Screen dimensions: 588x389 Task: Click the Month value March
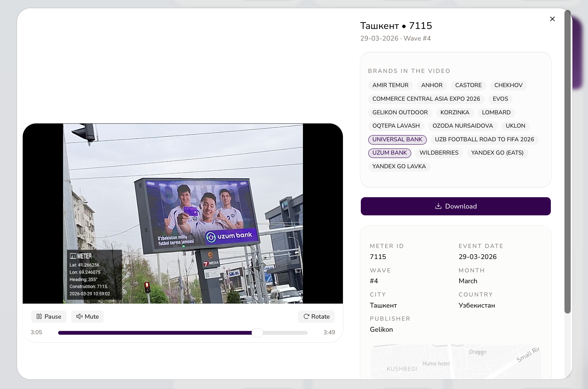(468, 281)
